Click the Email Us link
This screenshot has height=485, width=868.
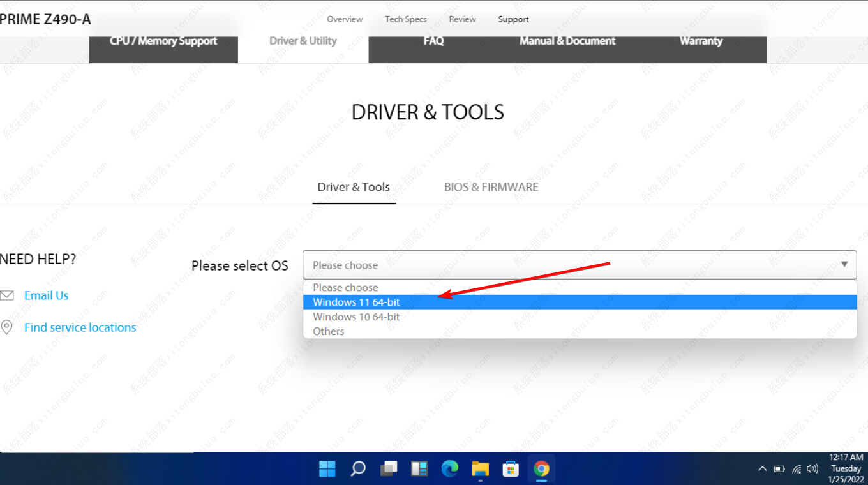[x=46, y=295]
